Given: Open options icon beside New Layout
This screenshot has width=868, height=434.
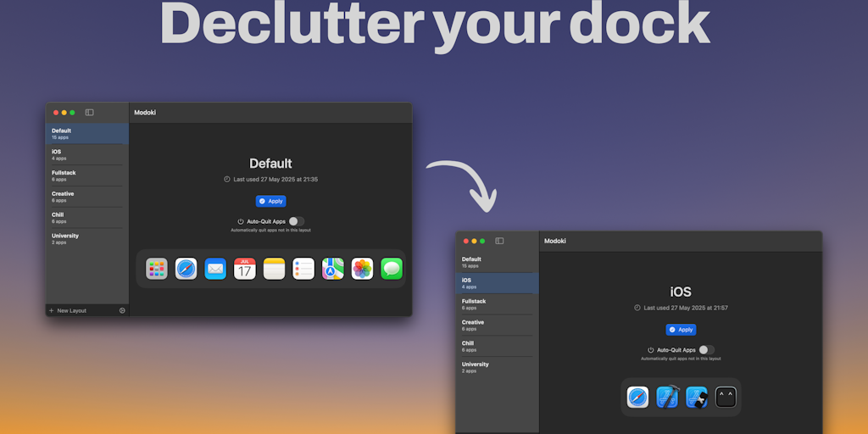Looking at the screenshot, I should click(x=122, y=310).
